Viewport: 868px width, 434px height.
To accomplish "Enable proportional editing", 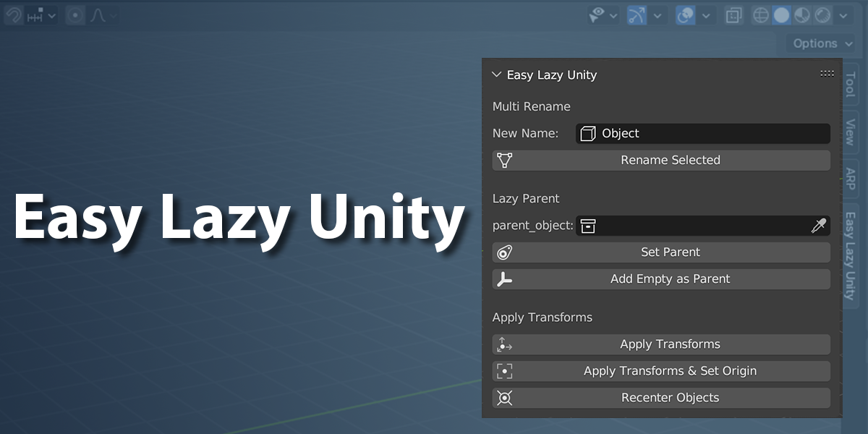I will [x=75, y=15].
